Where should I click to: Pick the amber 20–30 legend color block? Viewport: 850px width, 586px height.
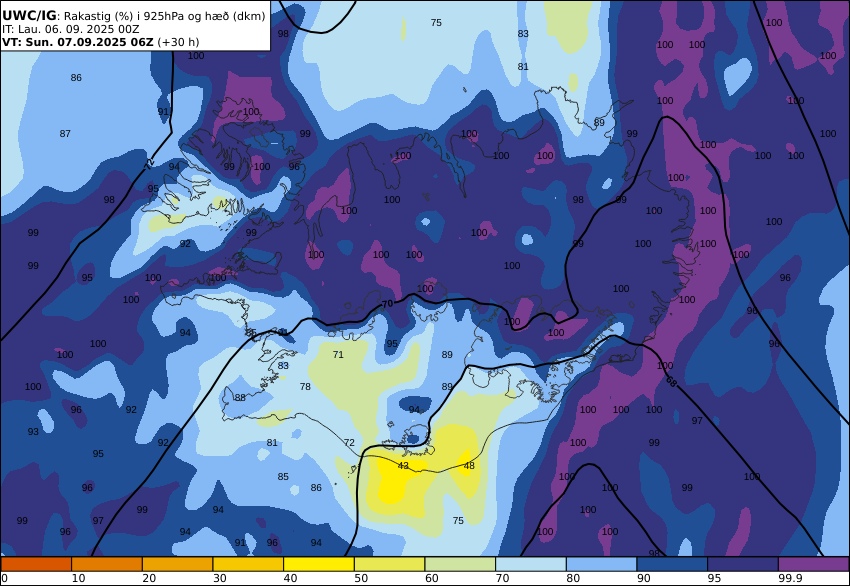point(177,564)
